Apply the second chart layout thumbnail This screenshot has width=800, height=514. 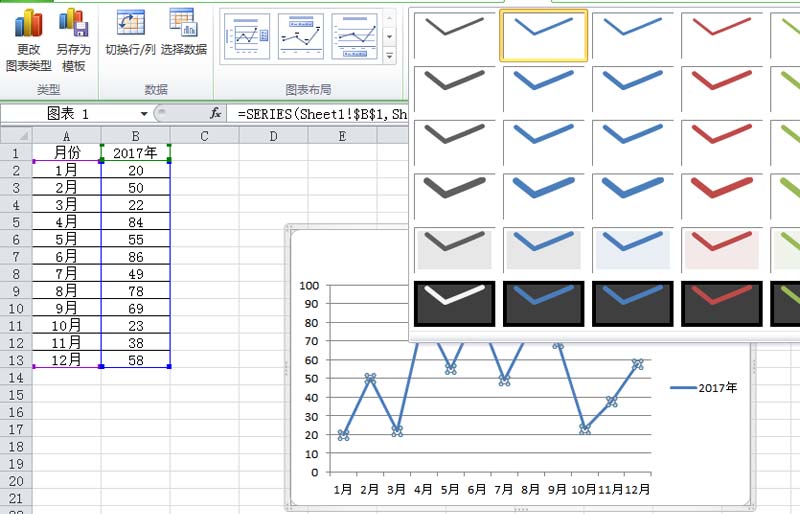(x=300, y=35)
